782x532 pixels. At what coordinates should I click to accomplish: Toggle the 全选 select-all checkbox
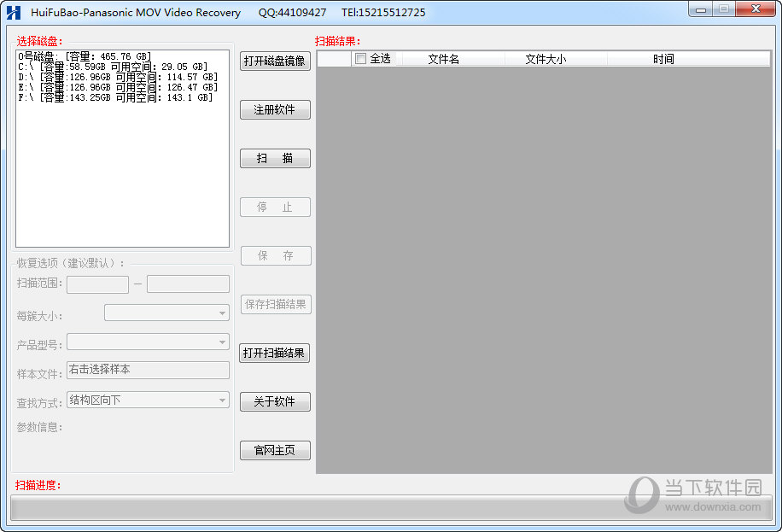coord(360,59)
